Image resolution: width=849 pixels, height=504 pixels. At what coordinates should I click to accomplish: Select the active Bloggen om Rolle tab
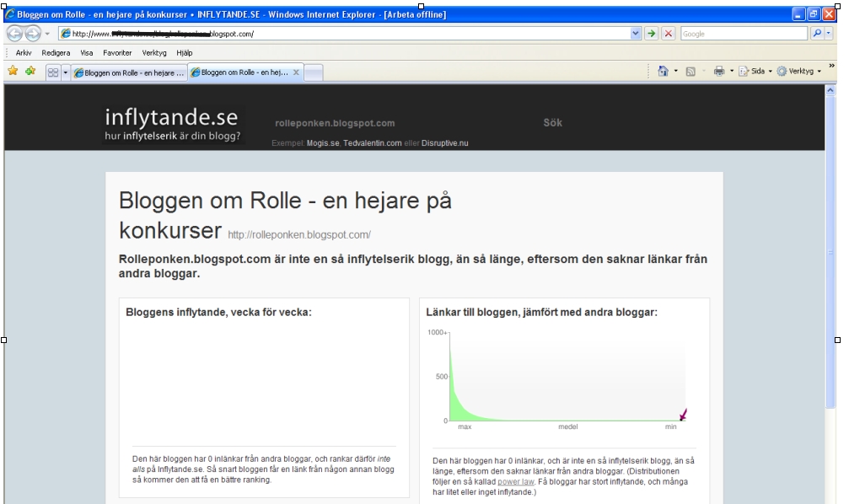pos(245,72)
